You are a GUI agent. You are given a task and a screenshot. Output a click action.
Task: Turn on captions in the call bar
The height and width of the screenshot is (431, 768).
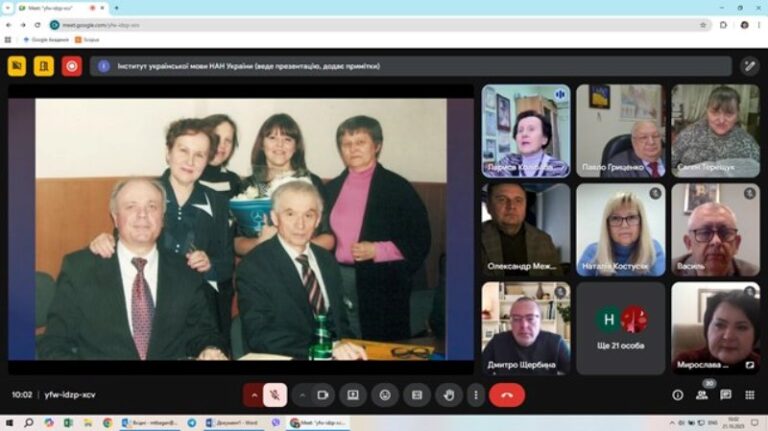tap(417, 395)
